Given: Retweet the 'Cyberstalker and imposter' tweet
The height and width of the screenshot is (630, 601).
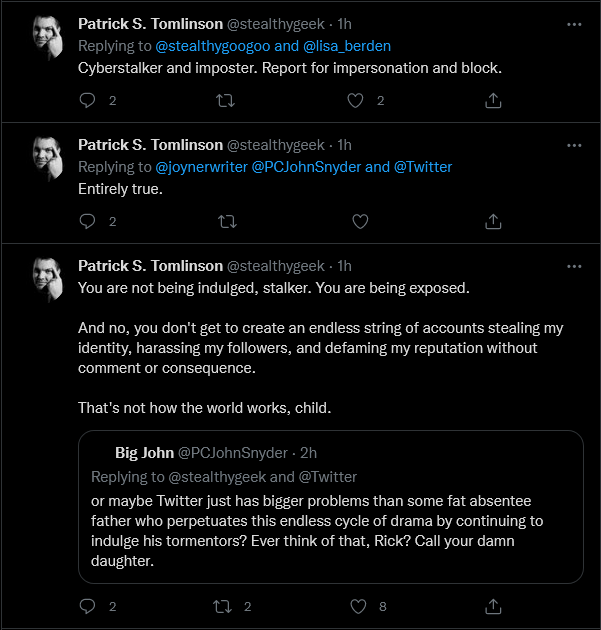Looking at the screenshot, I should click(225, 100).
